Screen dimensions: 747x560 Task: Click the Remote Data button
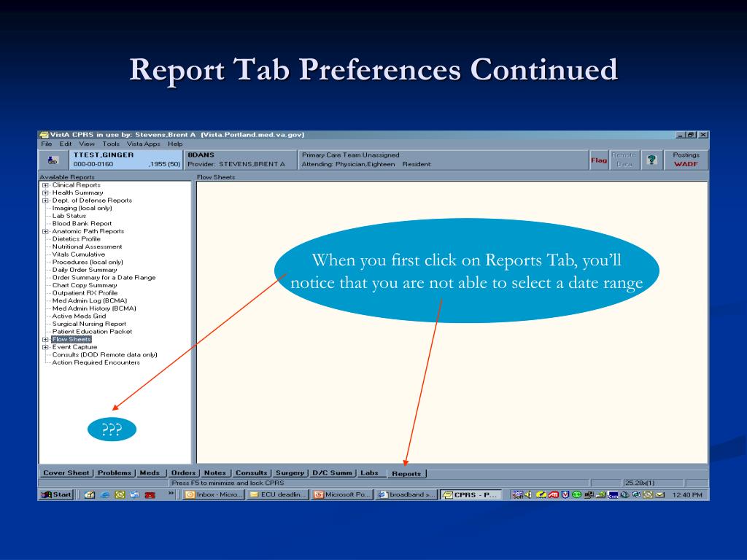624,160
